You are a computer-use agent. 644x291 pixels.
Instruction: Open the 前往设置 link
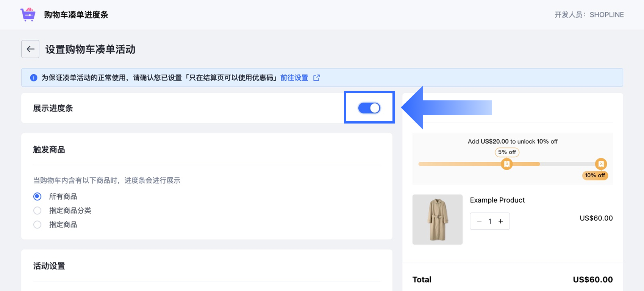coord(294,78)
